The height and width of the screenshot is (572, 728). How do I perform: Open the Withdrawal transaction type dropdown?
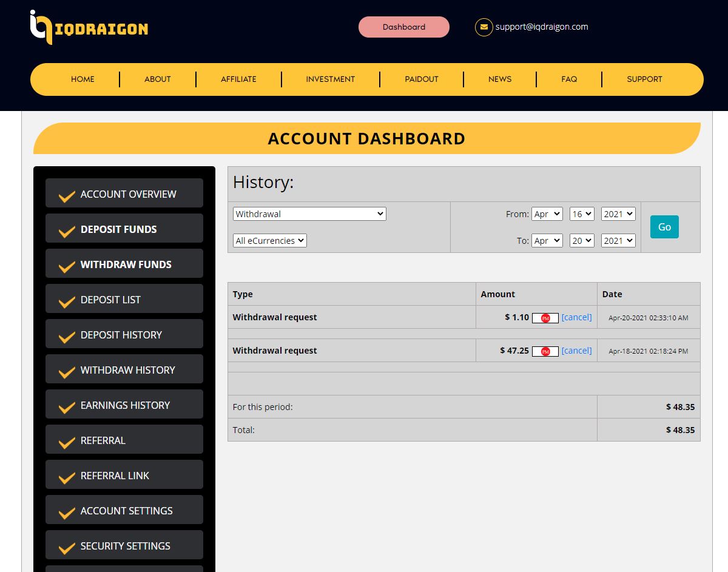(x=309, y=214)
